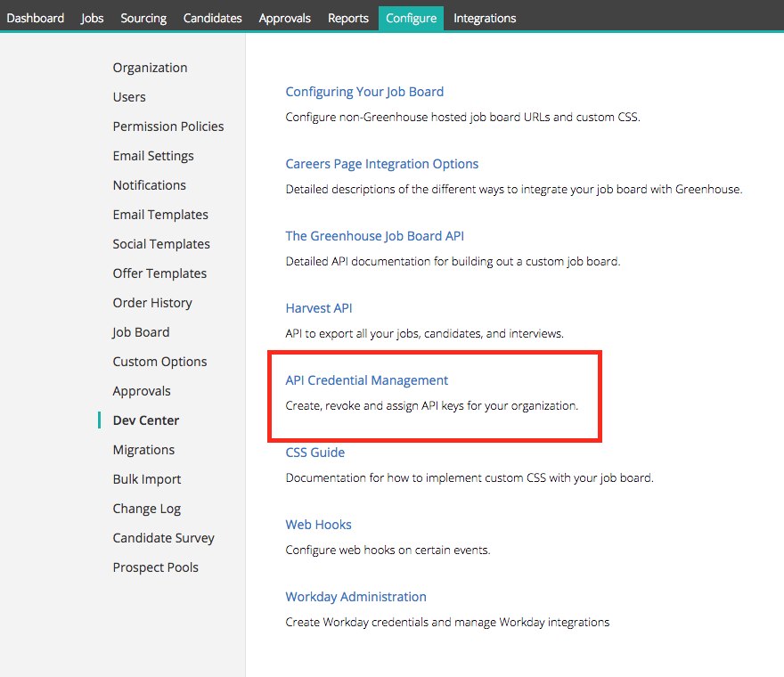784x677 pixels.
Task: Open The Greenhouse Job Board API link
Action: [374, 236]
